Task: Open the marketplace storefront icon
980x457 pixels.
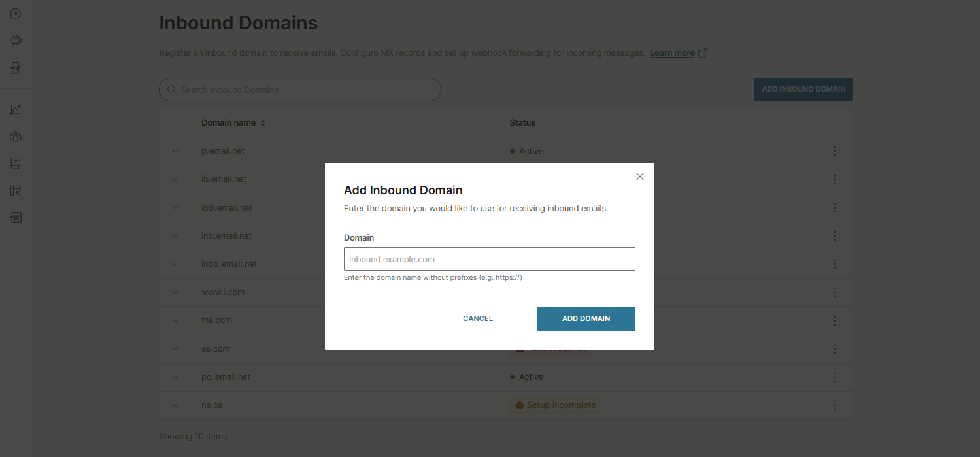Action: coord(15,217)
